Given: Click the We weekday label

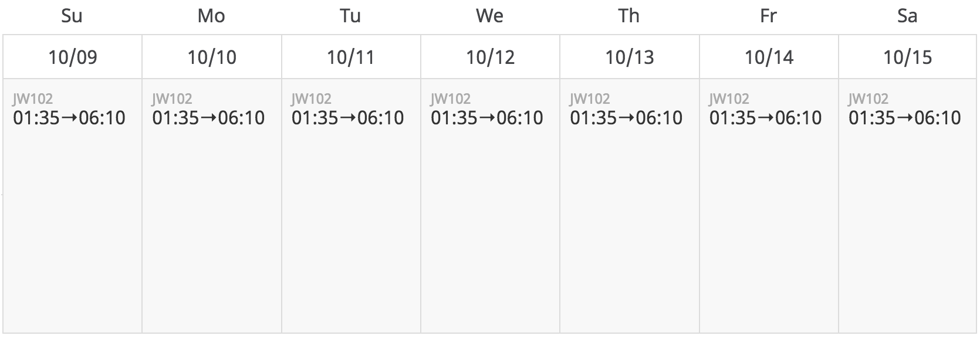Looking at the screenshot, I should coord(489,16).
